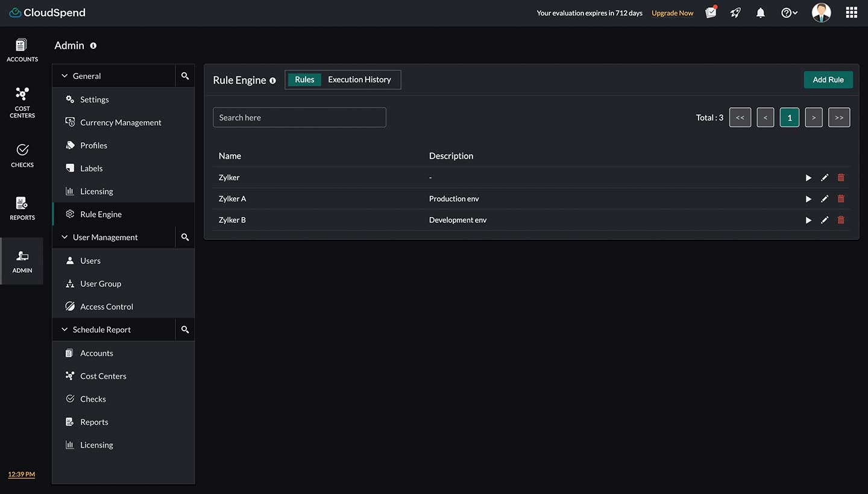Edit the Zylker B rule

pos(825,220)
